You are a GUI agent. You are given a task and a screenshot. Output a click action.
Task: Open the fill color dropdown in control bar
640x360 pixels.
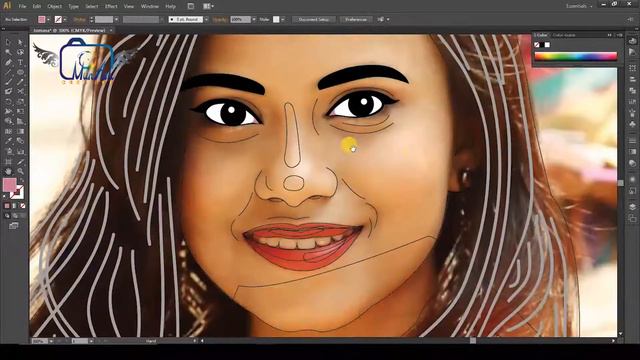pos(48,19)
